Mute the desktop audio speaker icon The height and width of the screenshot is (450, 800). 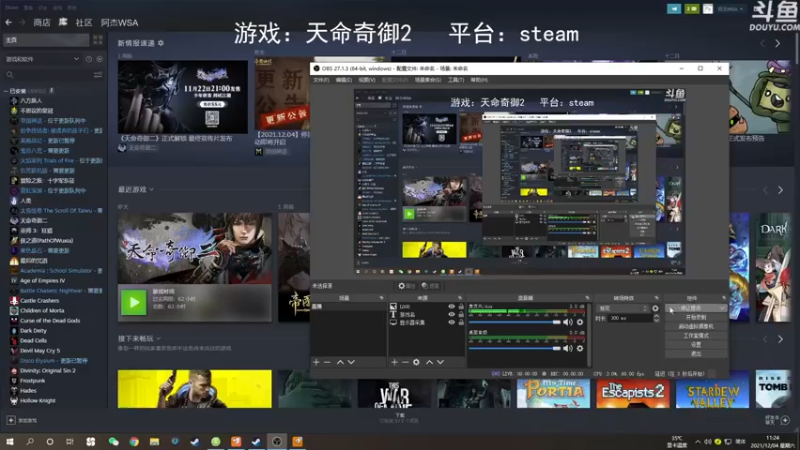(x=568, y=348)
